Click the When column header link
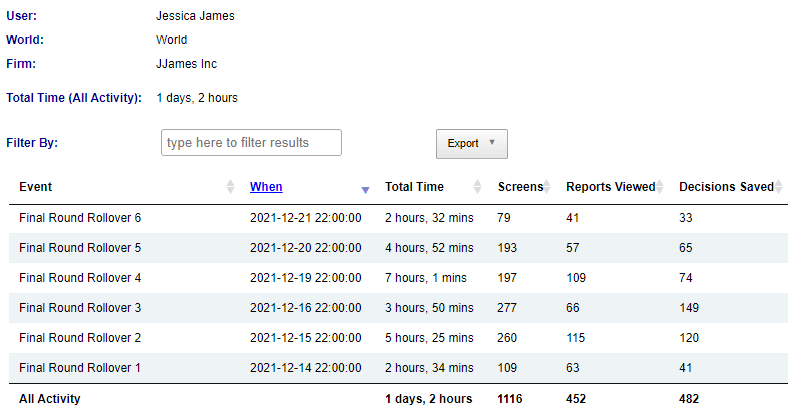 click(266, 187)
